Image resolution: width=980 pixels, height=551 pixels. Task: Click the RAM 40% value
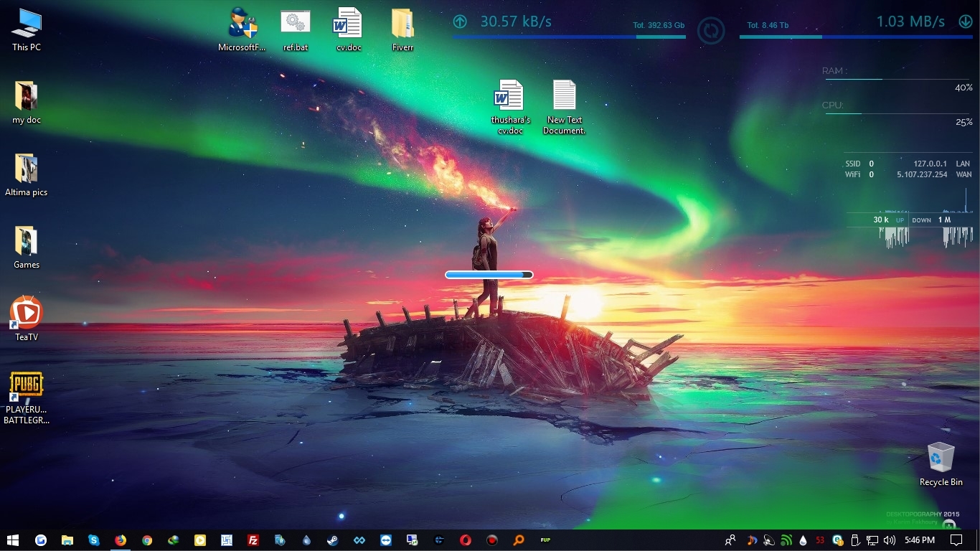(963, 88)
